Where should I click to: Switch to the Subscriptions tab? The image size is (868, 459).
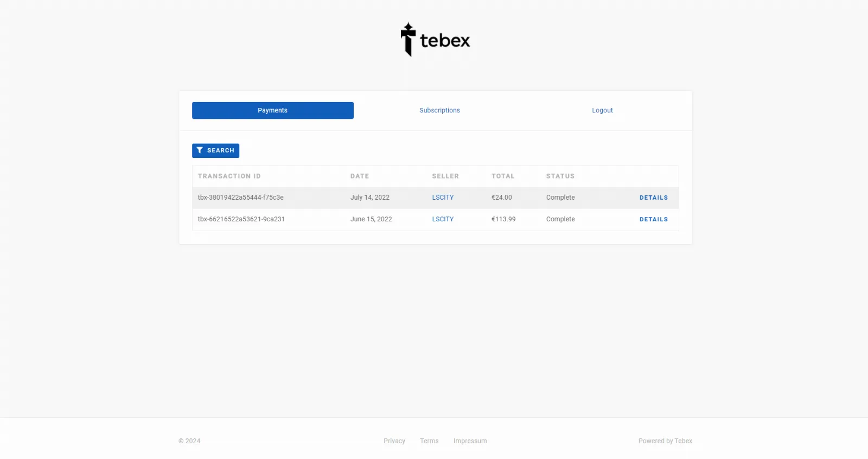click(439, 110)
